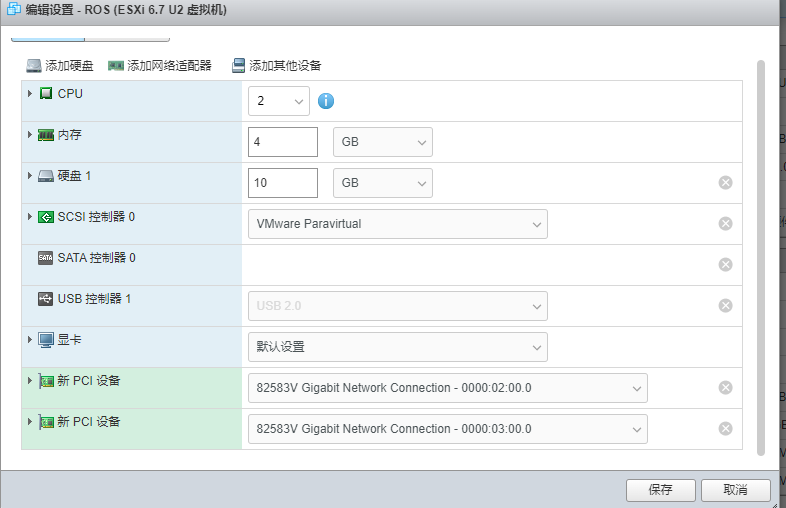
Task: Expand the CPU settings row
Action: click(30, 93)
